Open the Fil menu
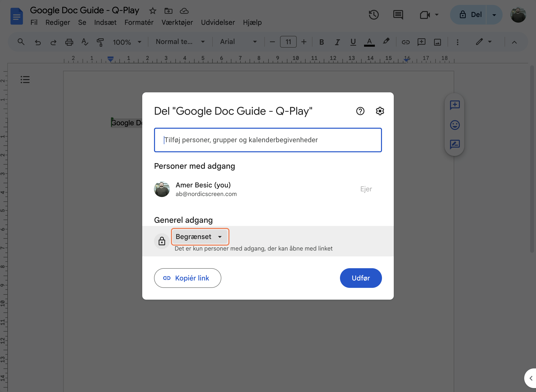 click(34, 22)
